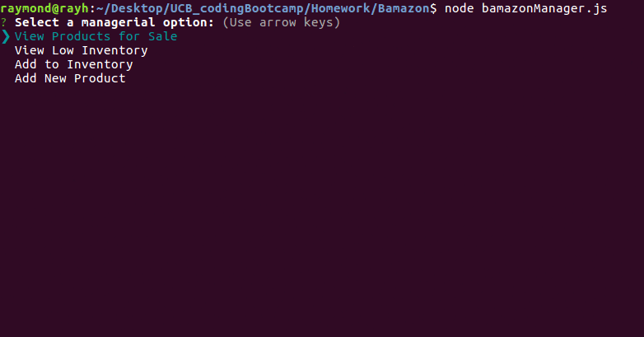Click the 'Select a managerial option:' prompt text
The width and height of the screenshot is (644, 337).
(114, 22)
